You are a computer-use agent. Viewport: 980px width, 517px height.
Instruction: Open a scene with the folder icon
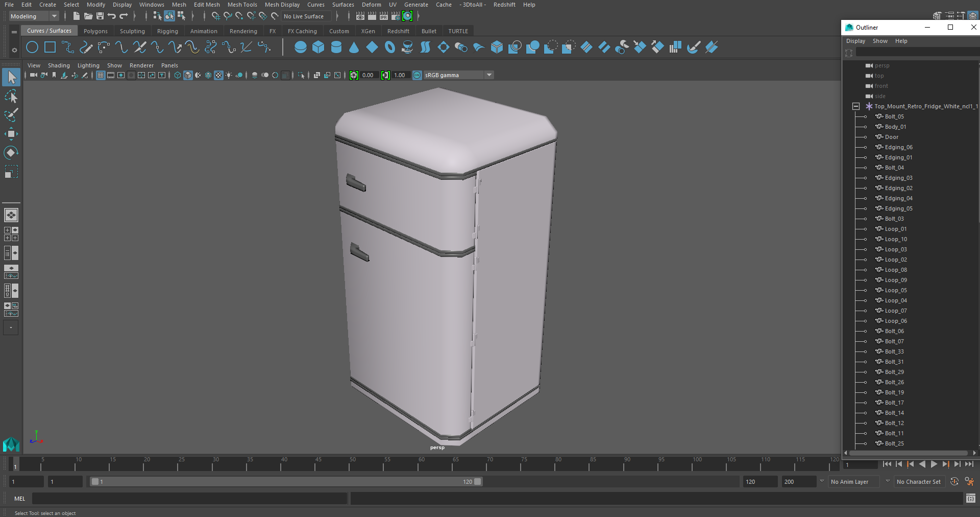pyautogui.click(x=88, y=16)
